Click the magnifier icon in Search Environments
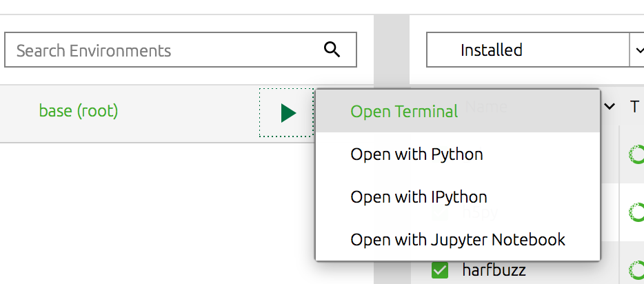 click(x=332, y=49)
